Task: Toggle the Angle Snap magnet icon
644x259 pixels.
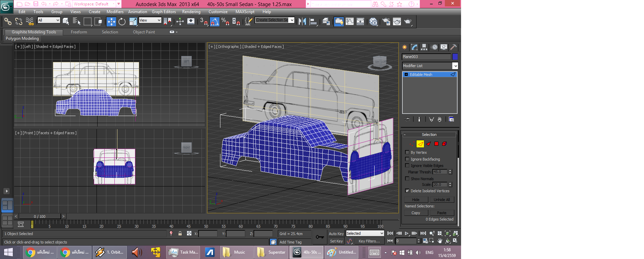Action: [215, 22]
